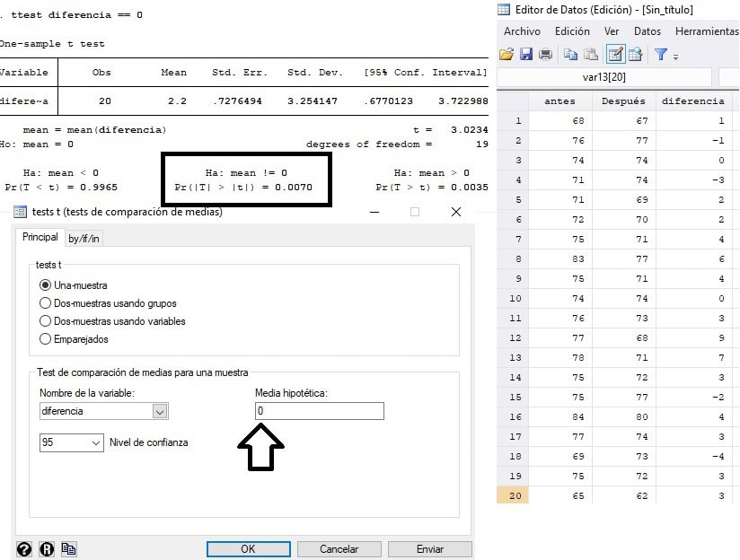The image size is (740, 560).
Task: Click the Print icon in Data Editor
Action: (x=545, y=55)
